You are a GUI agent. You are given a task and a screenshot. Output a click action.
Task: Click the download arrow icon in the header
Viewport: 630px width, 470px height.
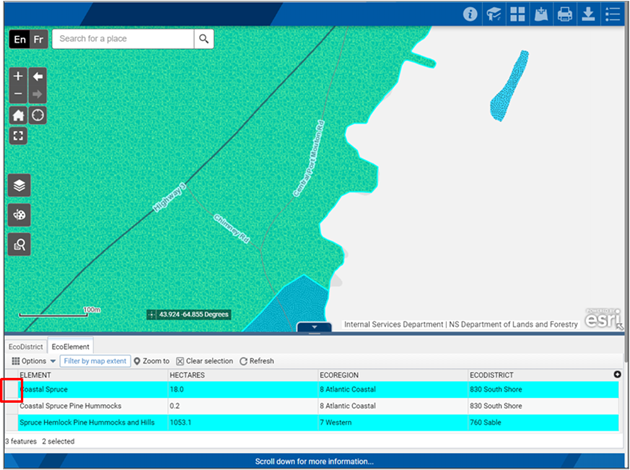[588, 14]
